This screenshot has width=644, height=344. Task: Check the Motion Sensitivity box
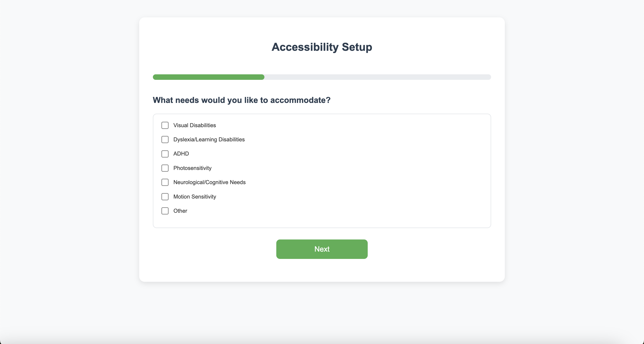tap(165, 196)
